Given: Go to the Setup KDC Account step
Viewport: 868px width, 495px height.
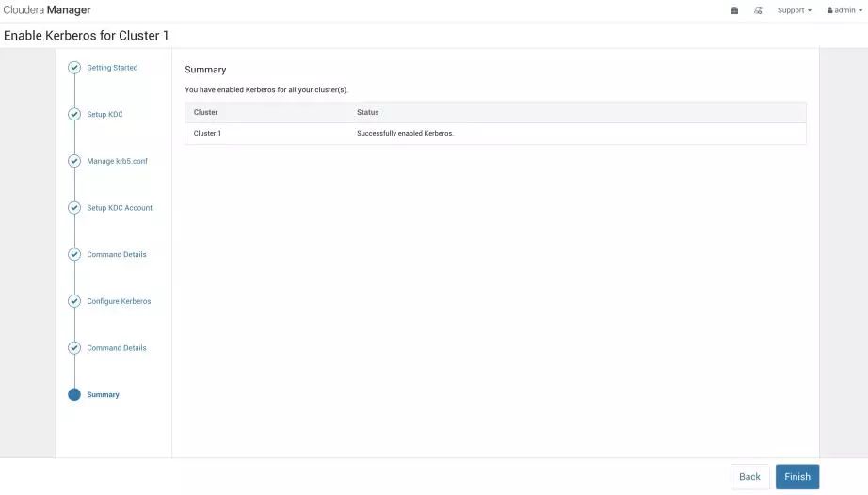Looking at the screenshot, I should click(x=120, y=207).
